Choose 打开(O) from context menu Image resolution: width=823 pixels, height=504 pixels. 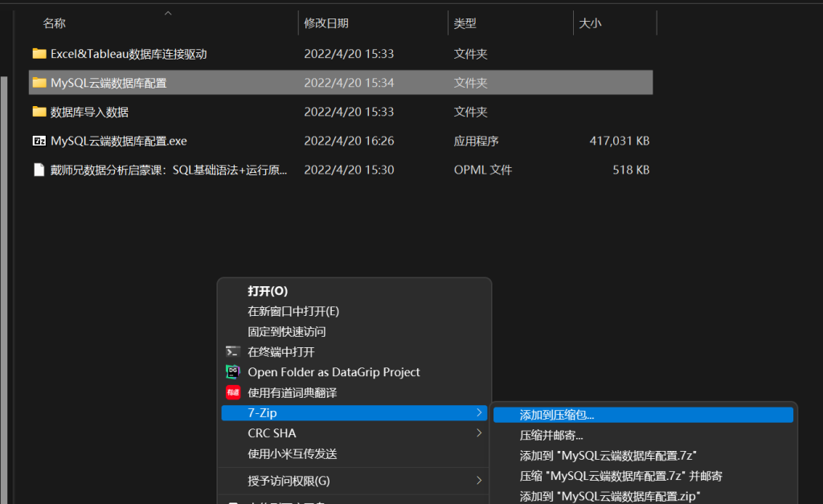(x=268, y=291)
